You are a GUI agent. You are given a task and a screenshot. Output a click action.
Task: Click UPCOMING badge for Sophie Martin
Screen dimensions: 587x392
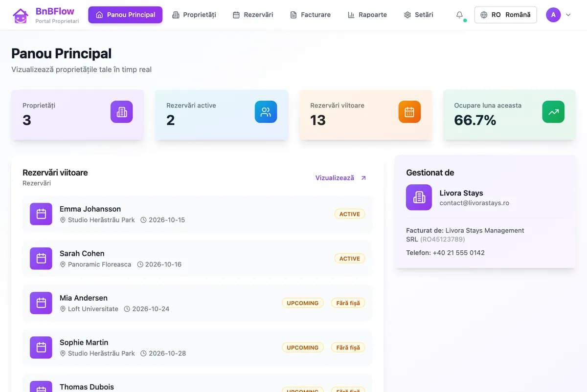point(303,348)
